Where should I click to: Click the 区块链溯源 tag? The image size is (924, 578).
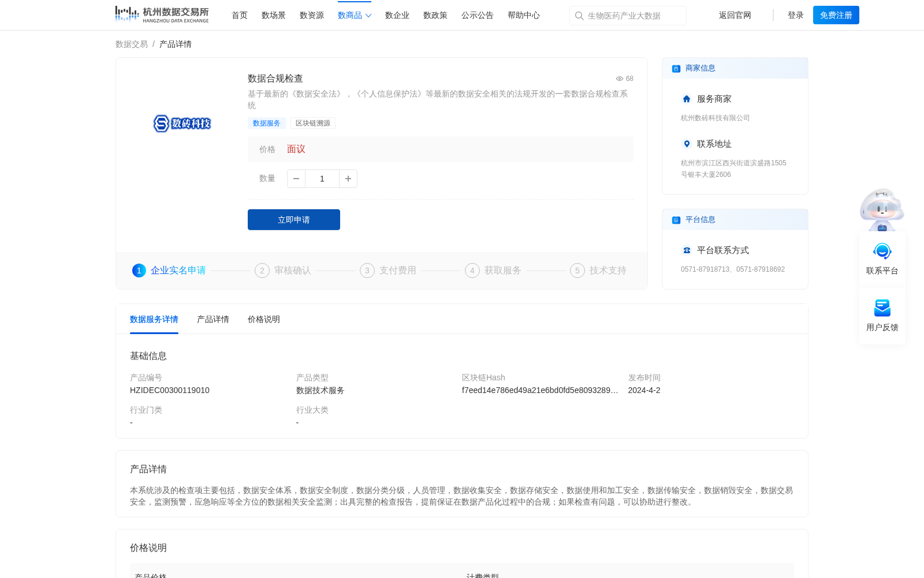(313, 123)
